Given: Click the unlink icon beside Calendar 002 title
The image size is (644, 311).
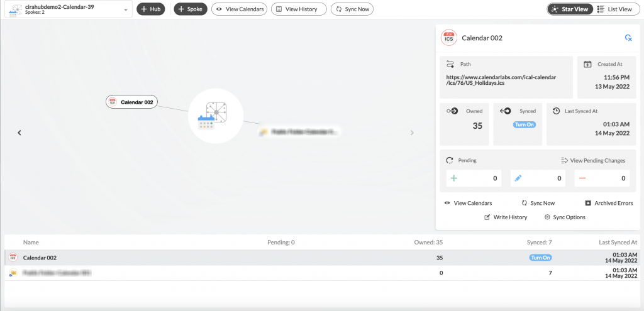Looking at the screenshot, I should (x=628, y=38).
